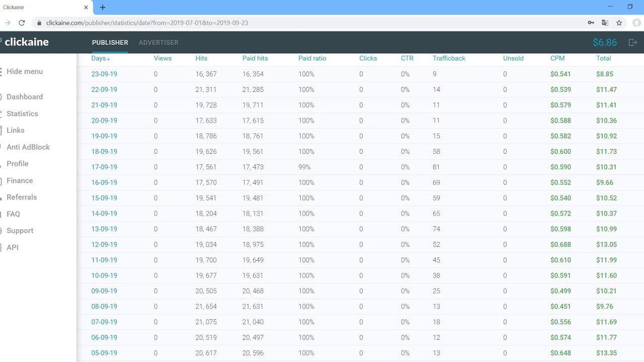Open Finance in the sidebar
Image resolution: width=644 pixels, height=362 pixels.
point(20,180)
